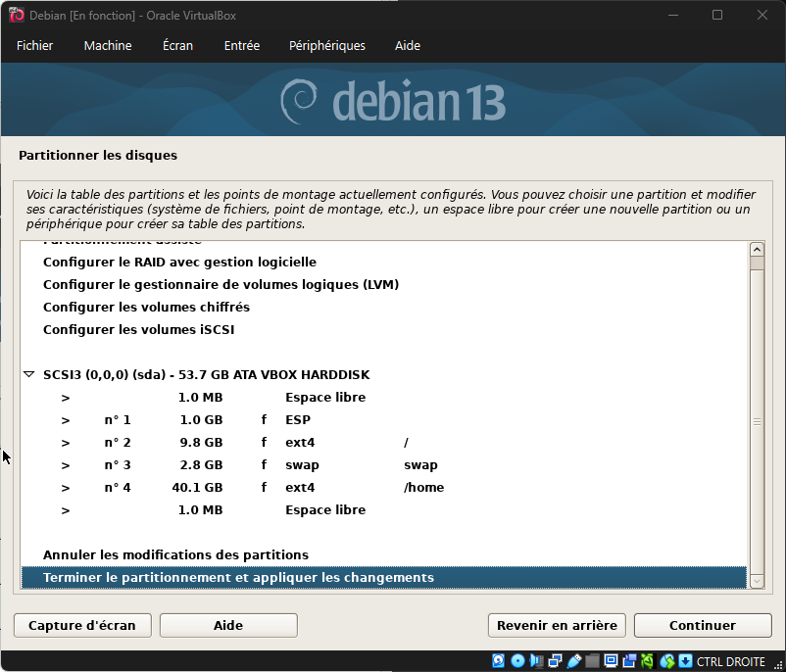Click the hard disk activity status icon

(498, 661)
